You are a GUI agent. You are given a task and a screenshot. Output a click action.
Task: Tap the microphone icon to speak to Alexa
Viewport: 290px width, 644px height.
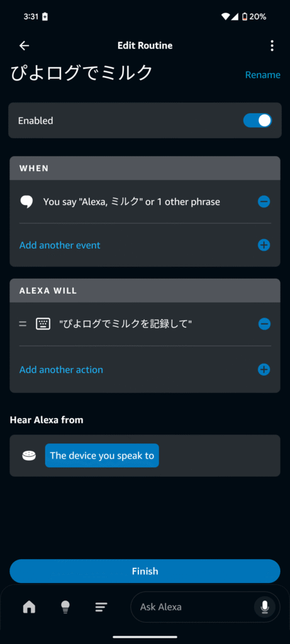(265, 607)
